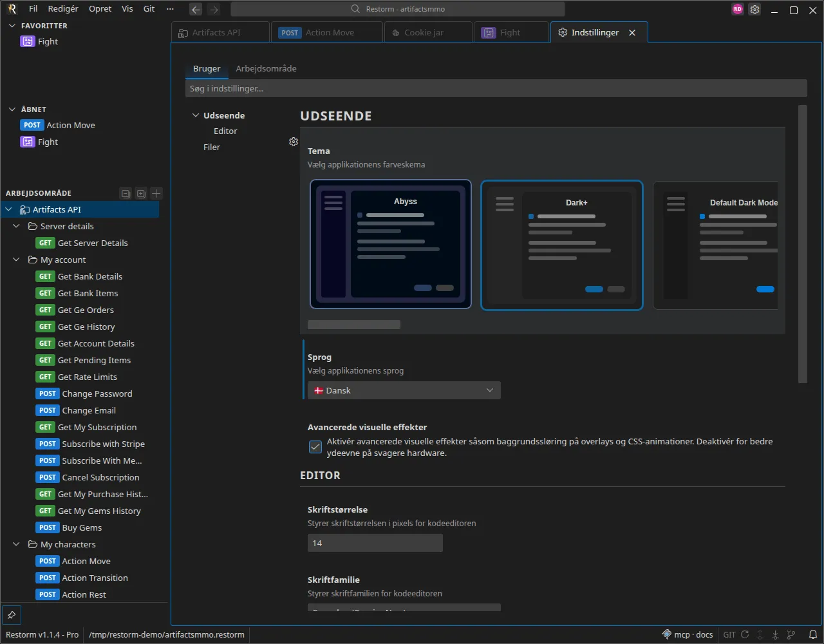
Task: Toggle the Avancerede visuelle effekter checkbox
Action: [315, 447]
